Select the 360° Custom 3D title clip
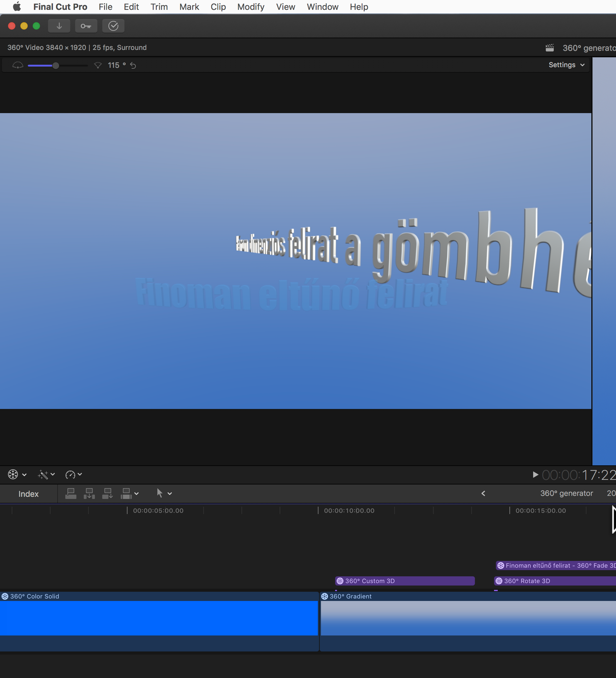Screen dimensions: 616x678 tap(405, 581)
